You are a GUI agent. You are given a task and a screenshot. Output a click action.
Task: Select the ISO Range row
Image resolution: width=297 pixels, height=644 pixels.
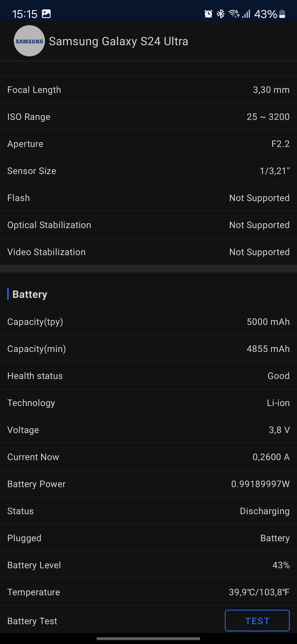148,117
